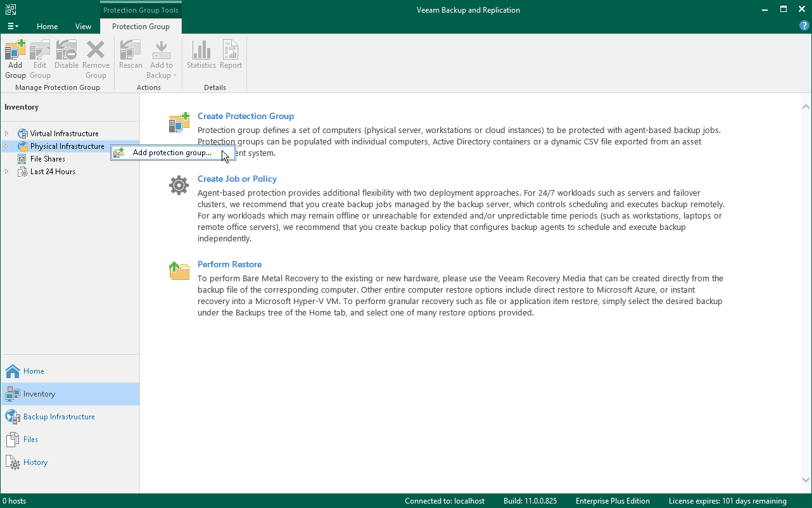
Task: Select the Protection Group ribbon tab
Action: point(141,27)
